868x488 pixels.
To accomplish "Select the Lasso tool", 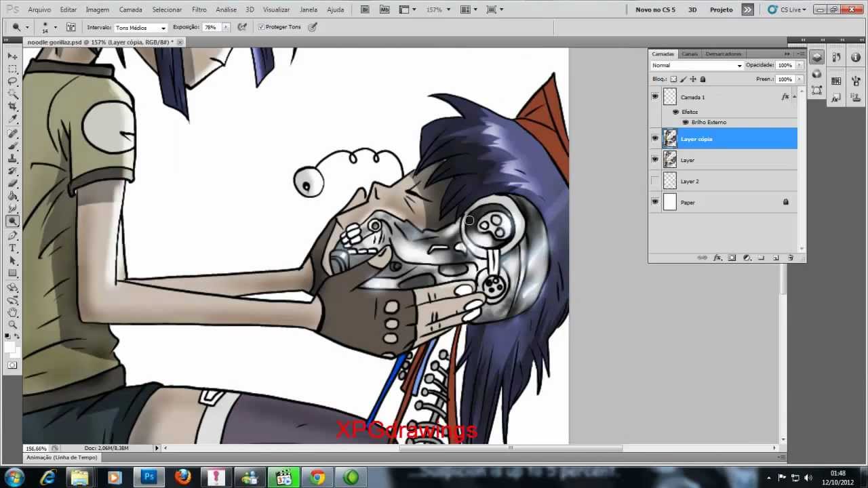I will pyautogui.click(x=13, y=81).
